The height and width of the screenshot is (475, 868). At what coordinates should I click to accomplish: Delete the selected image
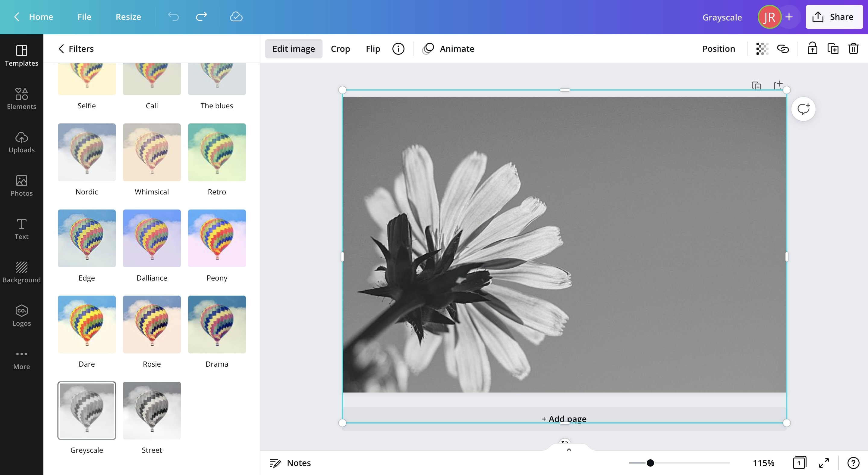pos(853,48)
